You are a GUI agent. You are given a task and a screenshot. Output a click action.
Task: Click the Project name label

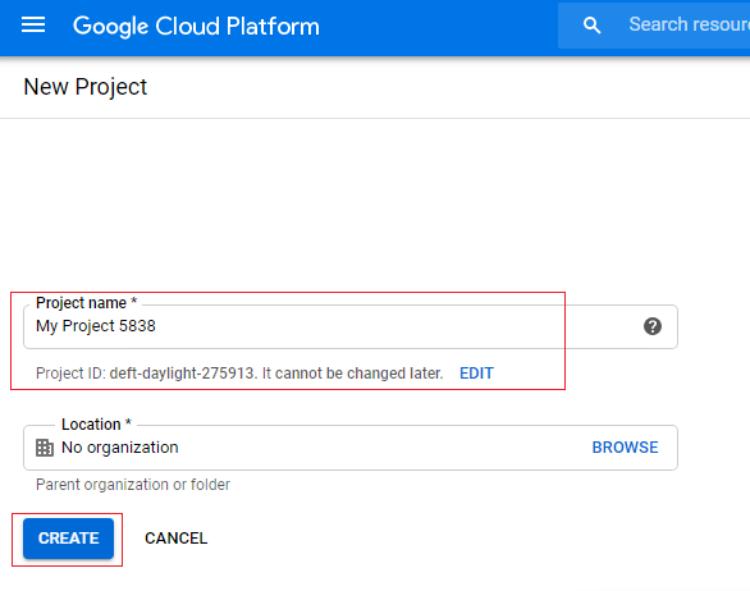point(87,303)
